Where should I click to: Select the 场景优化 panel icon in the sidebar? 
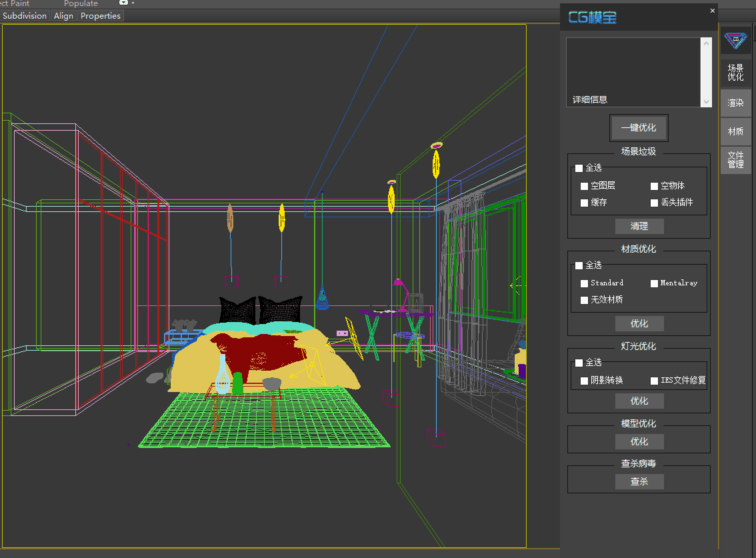[735, 72]
